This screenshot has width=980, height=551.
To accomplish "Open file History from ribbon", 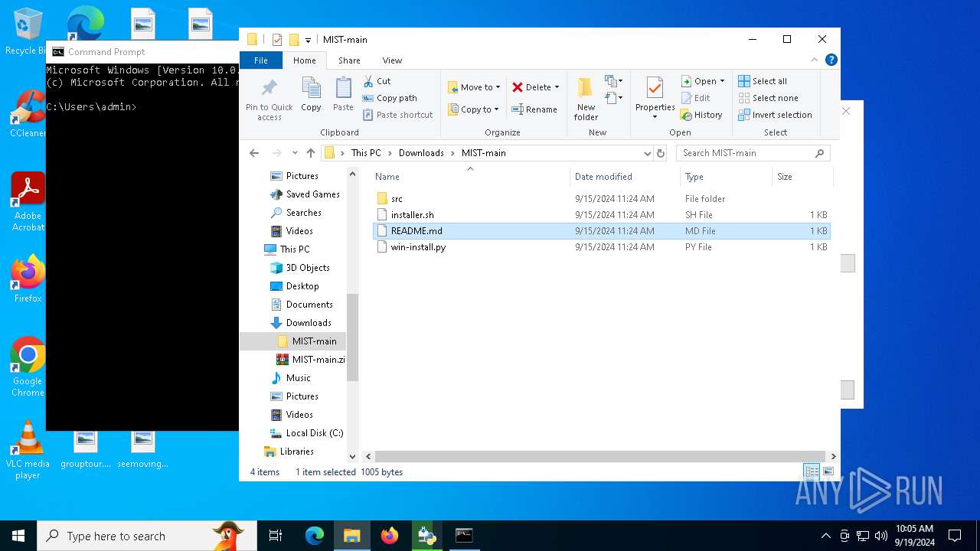I will point(701,115).
